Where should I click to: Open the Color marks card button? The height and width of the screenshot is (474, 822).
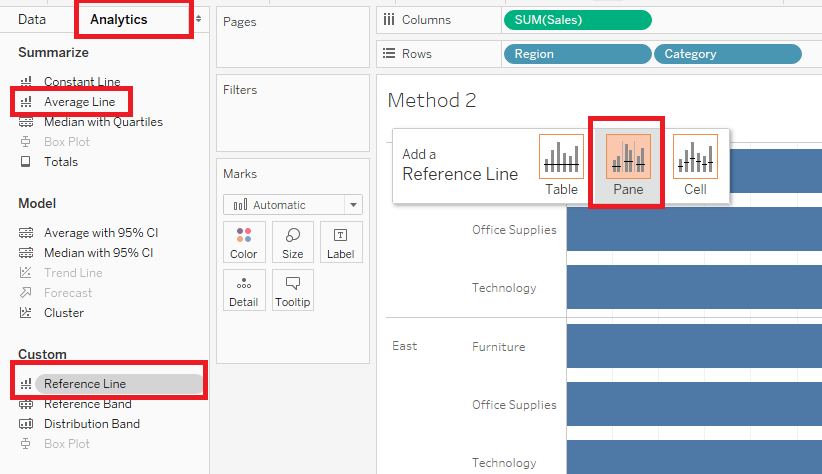[244, 242]
